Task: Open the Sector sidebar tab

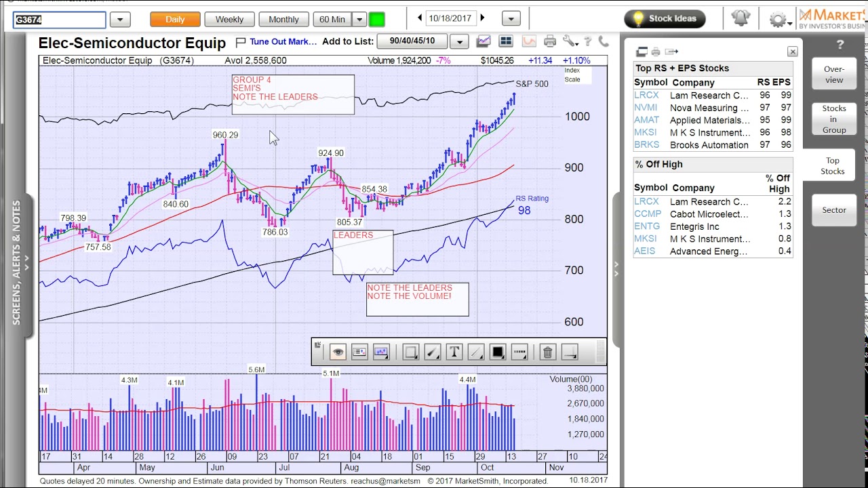Action: 833,210
